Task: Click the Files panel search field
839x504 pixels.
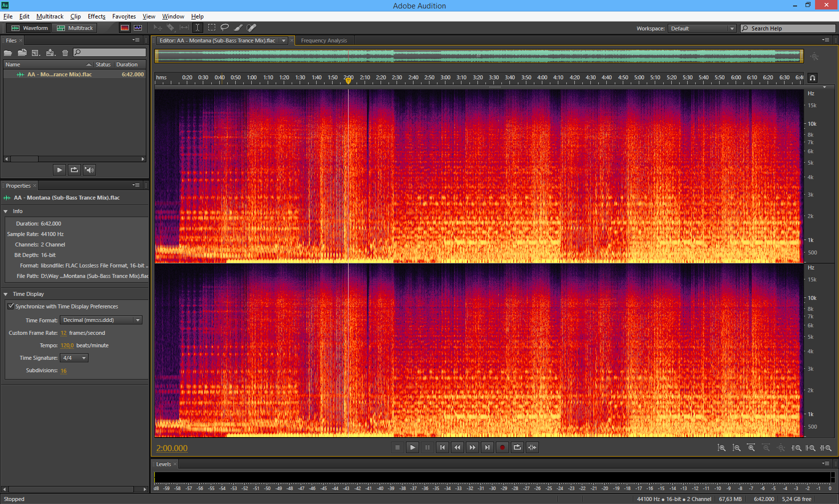Action: (109, 52)
